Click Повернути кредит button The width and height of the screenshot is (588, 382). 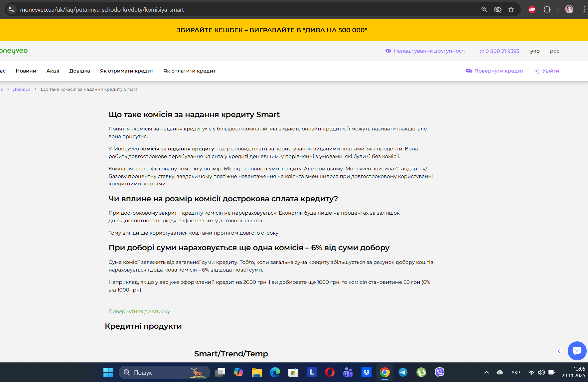pos(495,71)
